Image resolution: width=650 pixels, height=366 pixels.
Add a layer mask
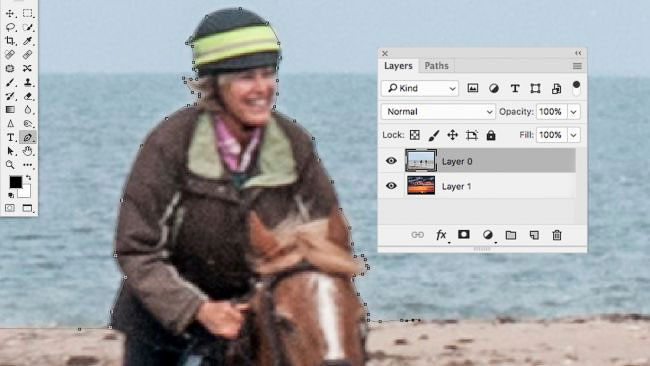pos(463,235)
